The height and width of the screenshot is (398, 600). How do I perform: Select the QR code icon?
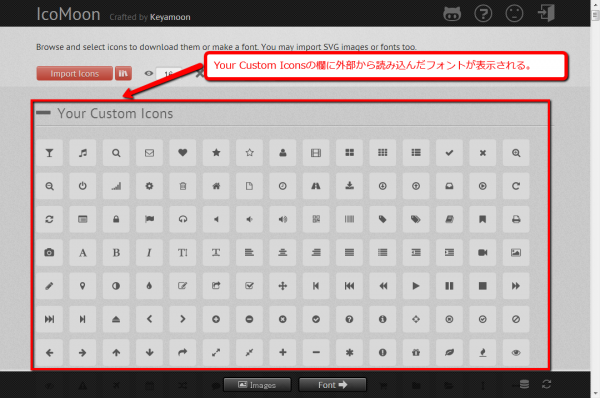pos(316,219)
